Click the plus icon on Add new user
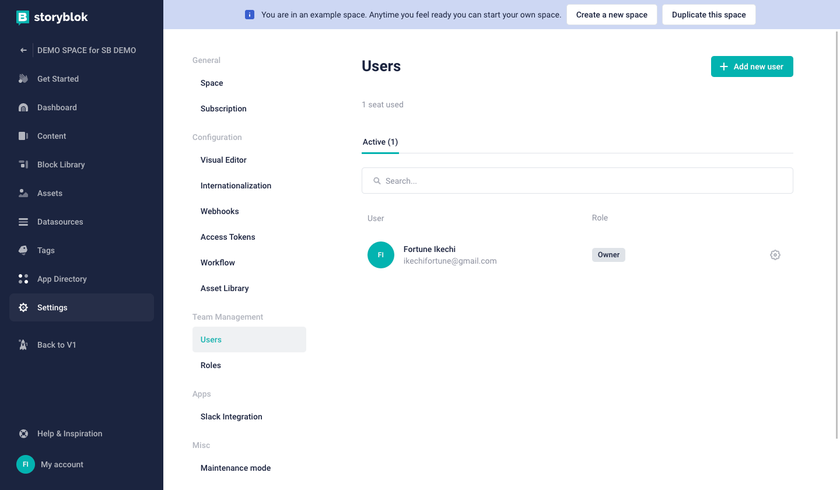 click(x=724, y=66)
